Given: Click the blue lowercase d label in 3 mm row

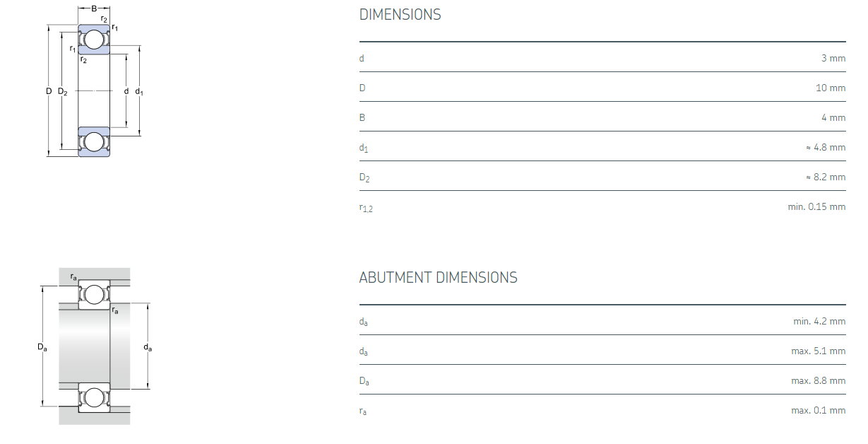Looking at the screenshot, I should coord(362,58).
